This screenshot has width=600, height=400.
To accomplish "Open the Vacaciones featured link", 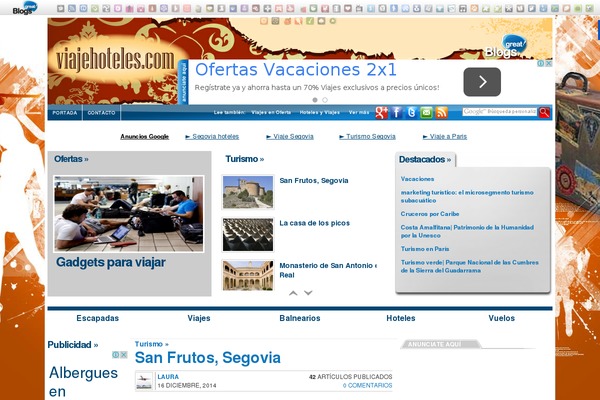I will click(417, 179).
